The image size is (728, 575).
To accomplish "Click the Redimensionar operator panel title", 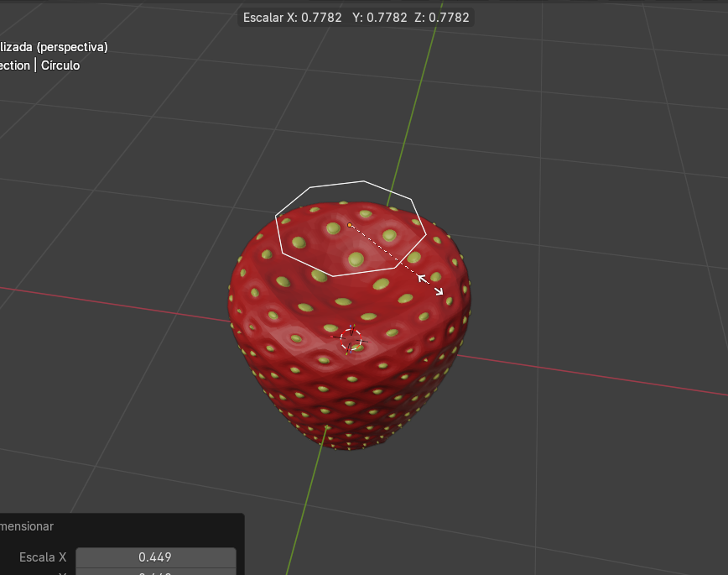I will pos(27,526).
